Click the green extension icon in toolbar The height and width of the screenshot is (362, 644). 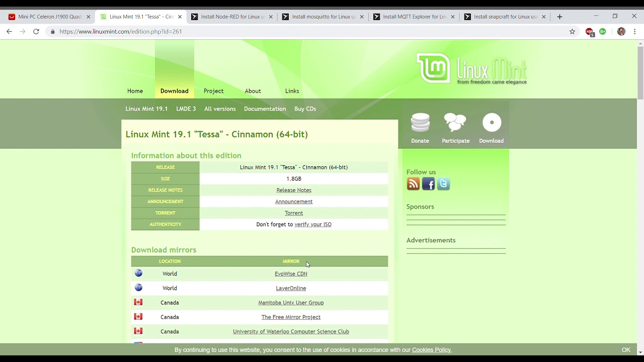[603, 31]
